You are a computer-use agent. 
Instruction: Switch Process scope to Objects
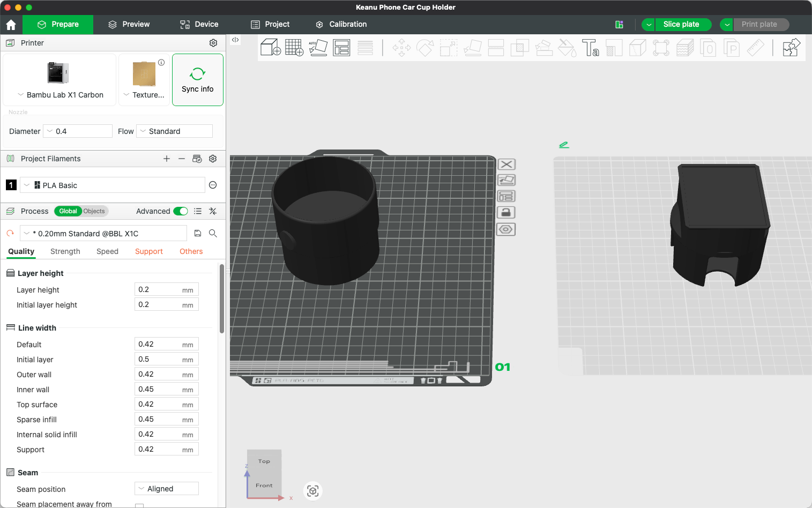pyautogui.click(x=94, y=211)
